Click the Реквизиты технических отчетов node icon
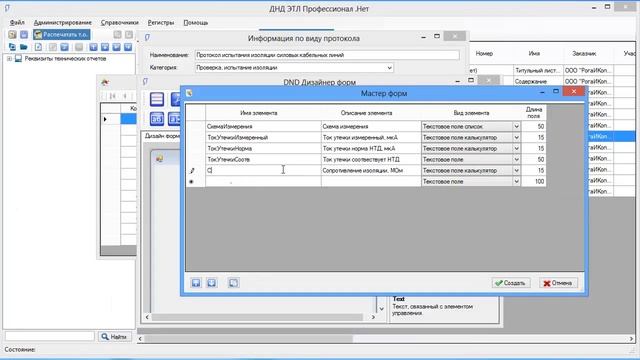The width and height of the screenshot is (640, 360). coord(18,59)
